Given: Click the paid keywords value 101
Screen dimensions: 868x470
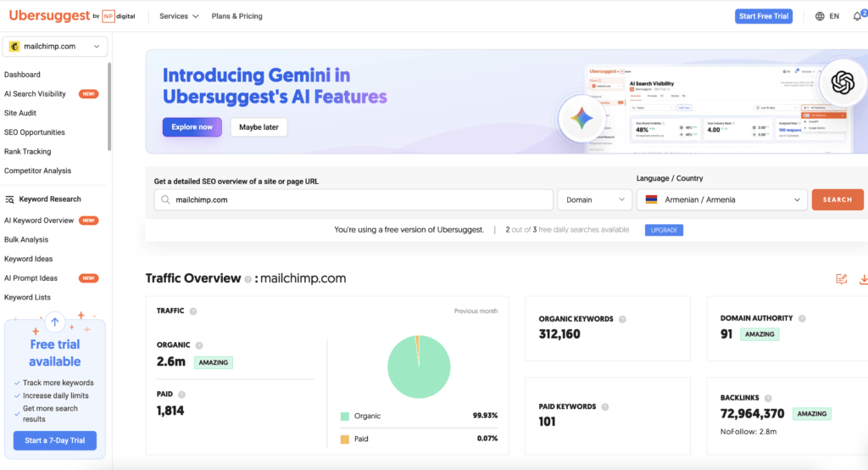Looking at the screenshot, I should (x=547, y=422).
